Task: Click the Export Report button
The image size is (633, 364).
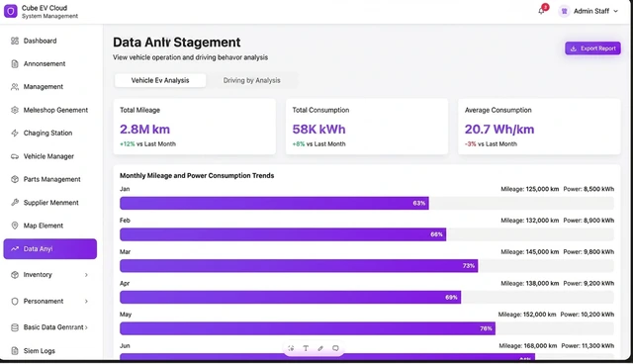Action: (x=592, y=48)
